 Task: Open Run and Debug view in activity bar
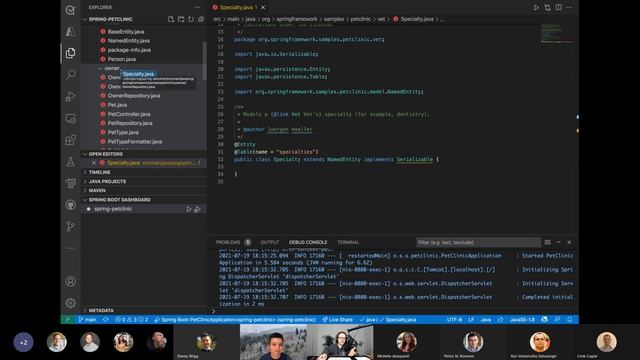click(71, 96)
